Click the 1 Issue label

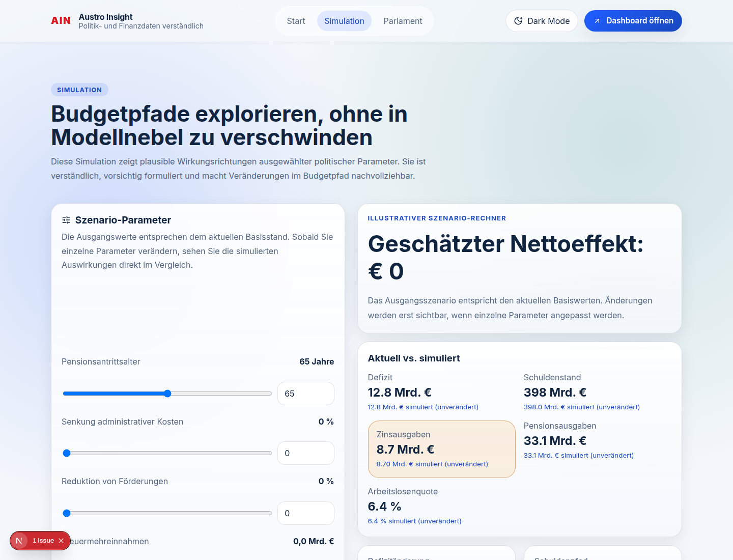click(43, 541)
